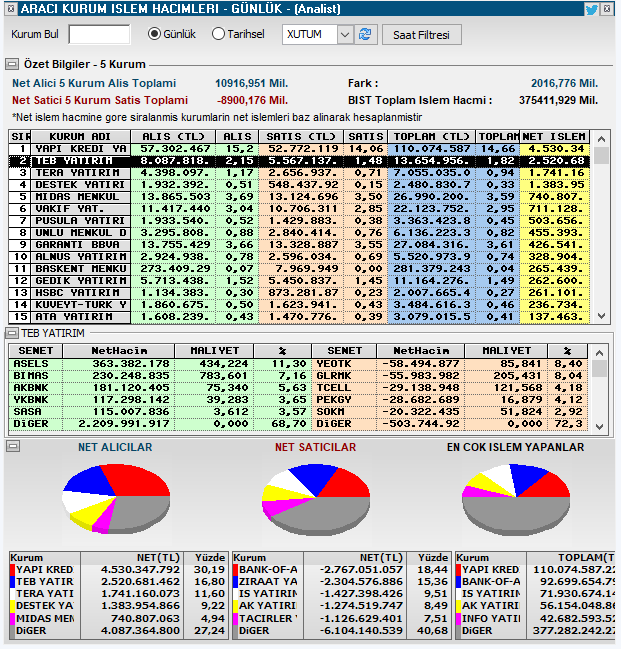Click the pin icon at title bar left
Viewport: 621px width, 649px height.
pos(11,8)
